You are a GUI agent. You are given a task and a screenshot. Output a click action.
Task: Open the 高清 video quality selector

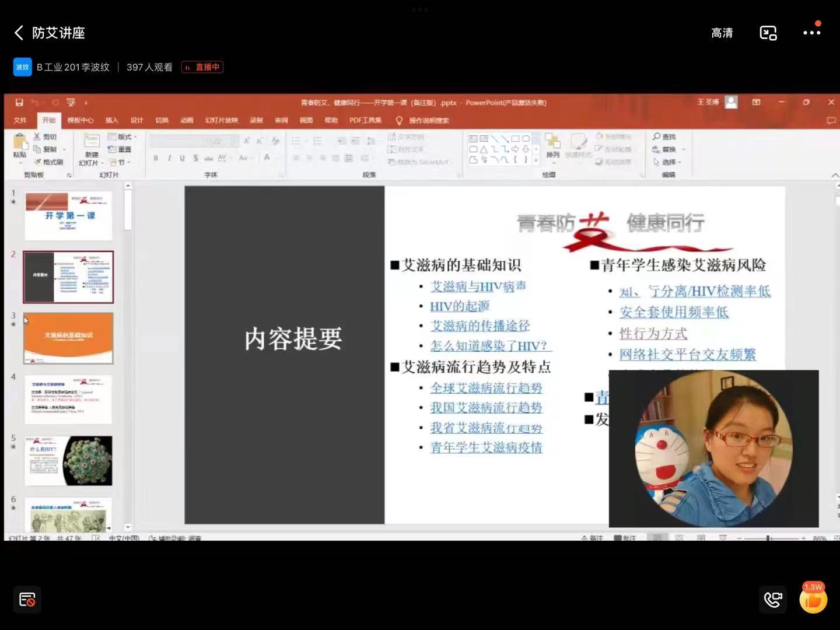coord(722,33)
